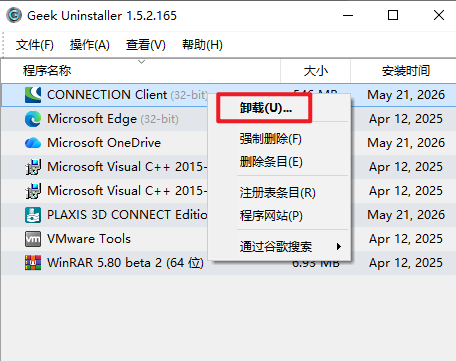Viewport: 456px width, 361px height.
Task: Select the Microsoft Edge icon
Action: coord(33,119)
